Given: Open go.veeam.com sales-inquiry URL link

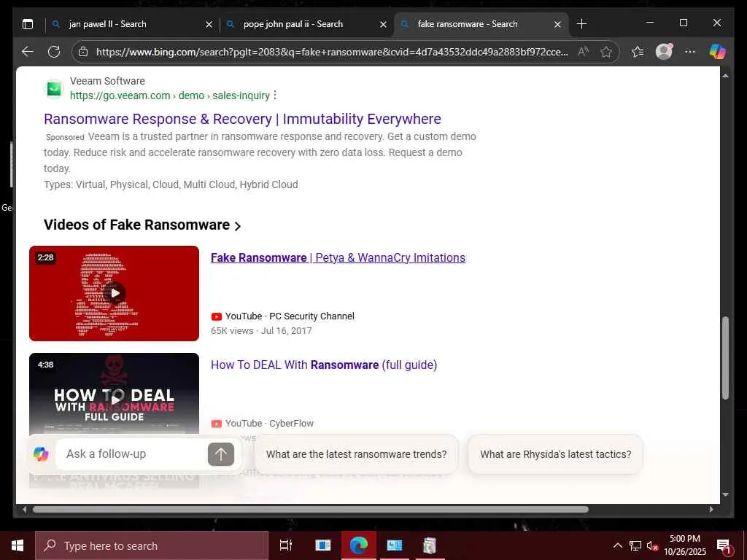Looking at the screenshot, I should (x=170, y=96).
